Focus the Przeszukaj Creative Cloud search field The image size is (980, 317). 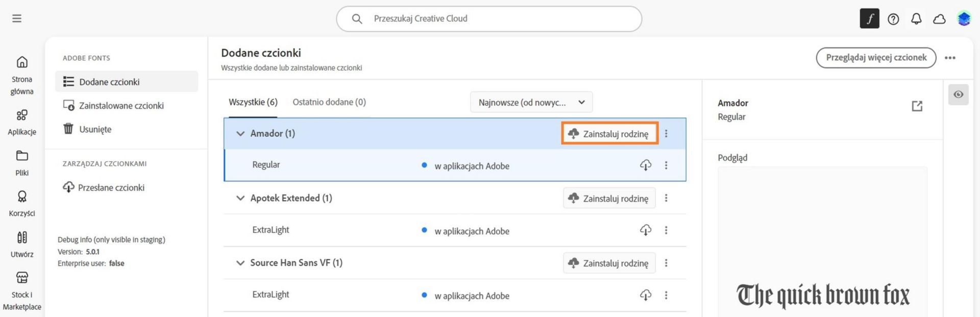click(489, 19)
